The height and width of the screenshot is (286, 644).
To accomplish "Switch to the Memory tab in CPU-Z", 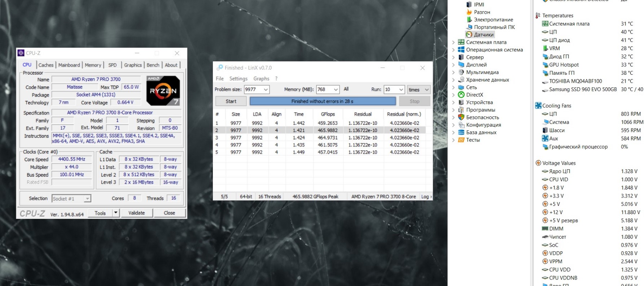I will tap(93, 65).
